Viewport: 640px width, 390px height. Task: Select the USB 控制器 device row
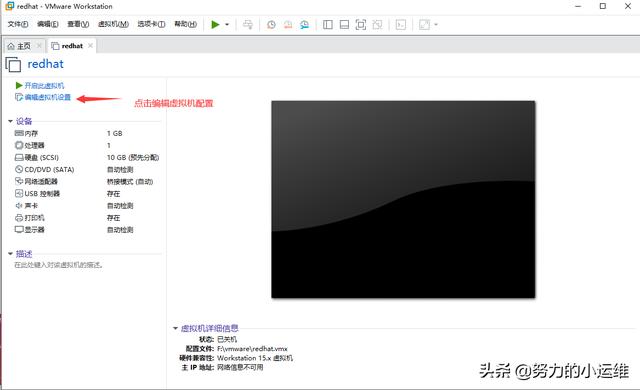tap(87, 193)
